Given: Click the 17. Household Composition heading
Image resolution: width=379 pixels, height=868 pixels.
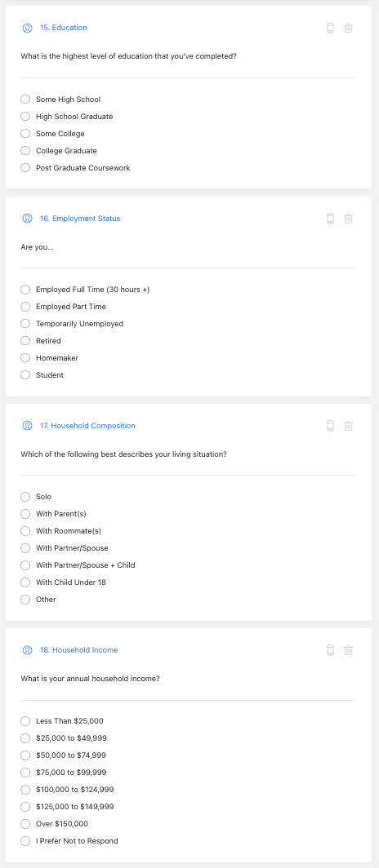Looking at the screenshot, I should 87,426.
